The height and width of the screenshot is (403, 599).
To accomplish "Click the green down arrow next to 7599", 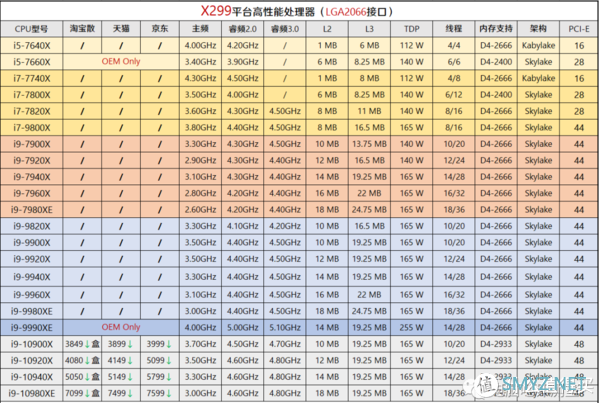I will (169, 393).
